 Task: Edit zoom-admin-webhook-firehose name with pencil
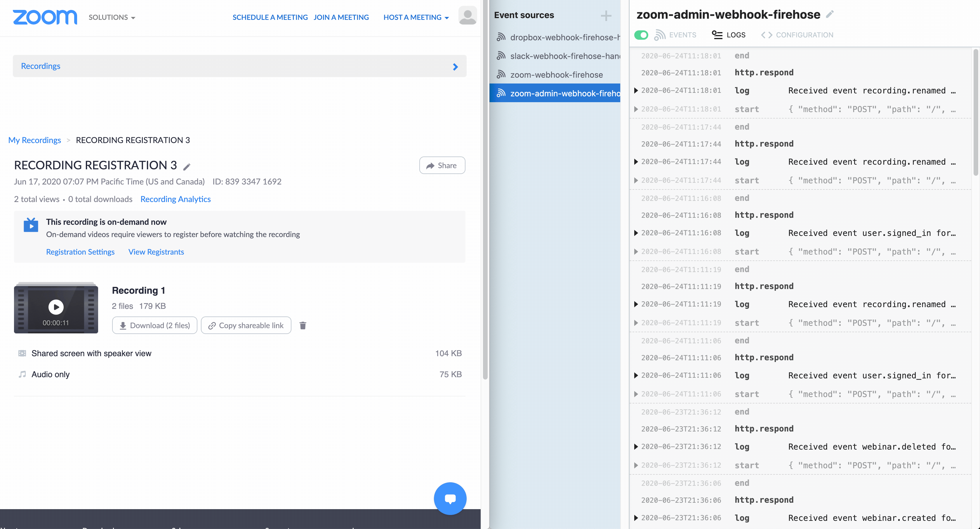(x=830, y=15)
